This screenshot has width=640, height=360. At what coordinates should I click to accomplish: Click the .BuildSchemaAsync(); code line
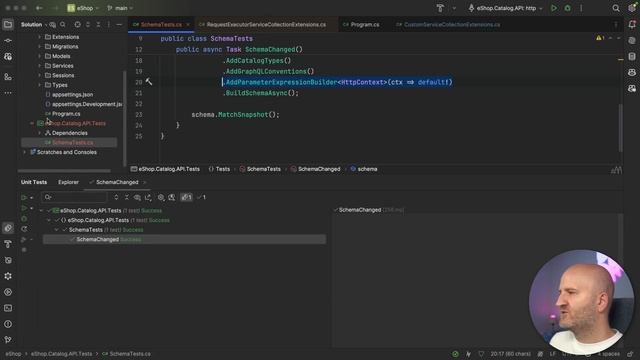pos(260,93)
